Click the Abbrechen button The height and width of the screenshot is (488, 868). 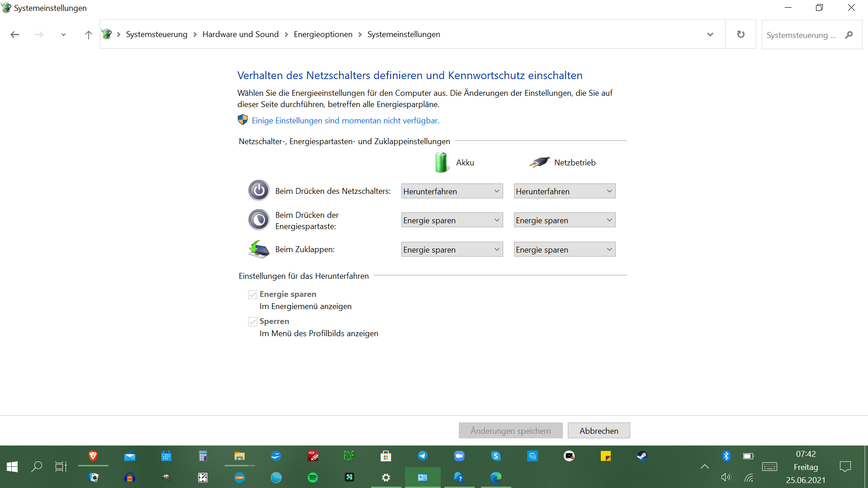click(x=599, y=431)
